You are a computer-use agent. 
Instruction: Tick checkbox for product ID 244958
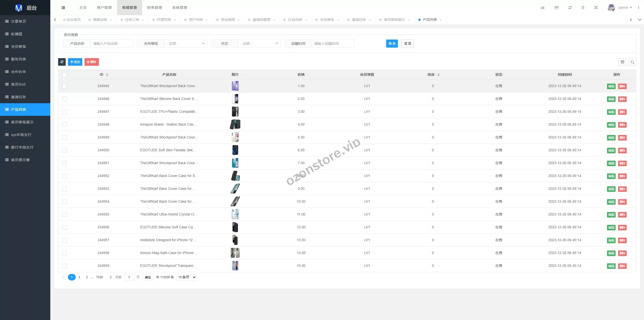tap(64, 253)
